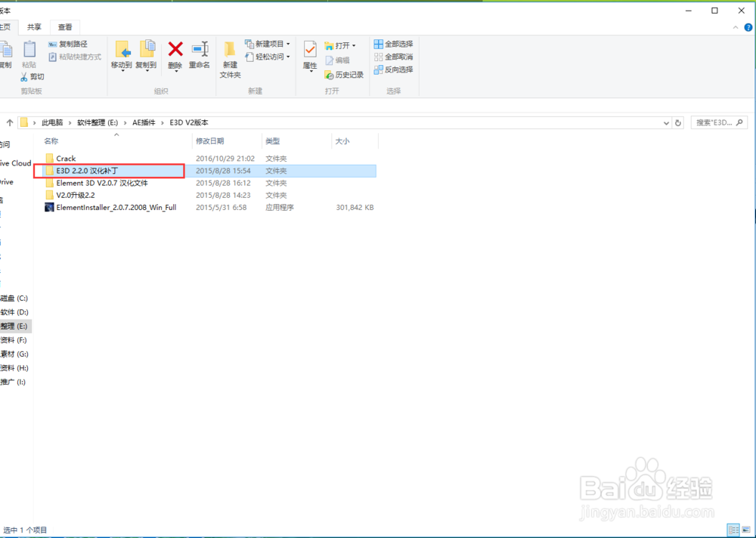This screenshot has width=756, height=538.
Task: Click the red Delete icon
Action: 175,49
